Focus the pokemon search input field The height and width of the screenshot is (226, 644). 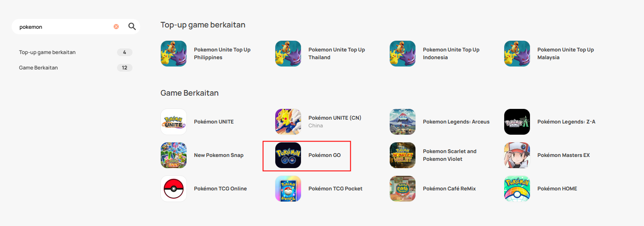tap(64, 27)
